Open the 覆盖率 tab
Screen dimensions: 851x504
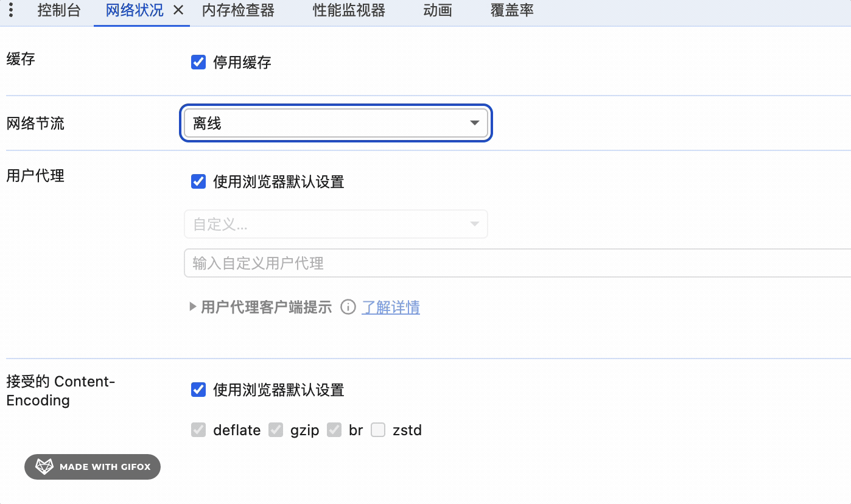click(x=512, y=10)
